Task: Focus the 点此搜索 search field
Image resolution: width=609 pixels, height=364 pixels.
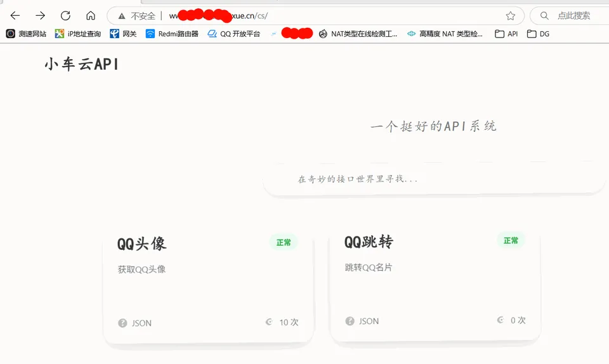Action: [573, 15]
